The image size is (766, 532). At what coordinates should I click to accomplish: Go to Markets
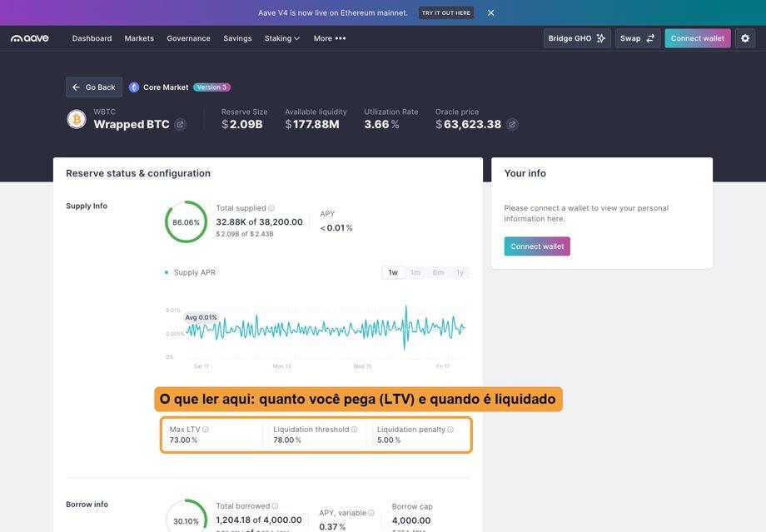[139, 38]
